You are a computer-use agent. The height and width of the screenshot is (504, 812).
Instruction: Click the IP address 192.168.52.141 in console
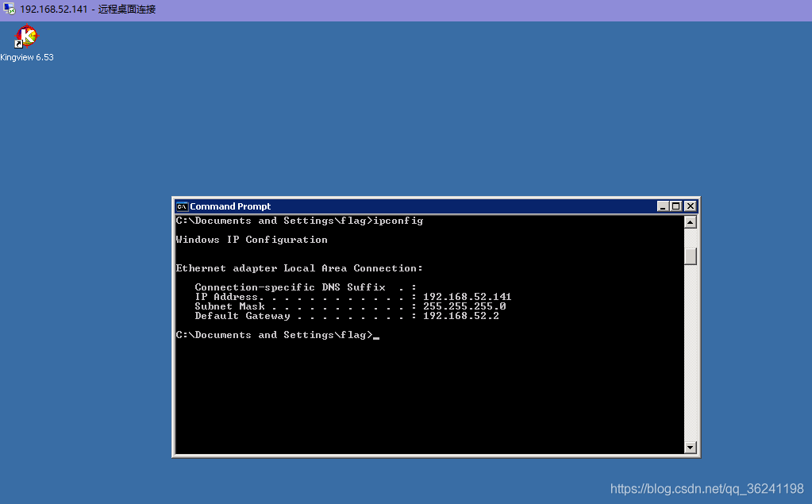coord(467,297)
